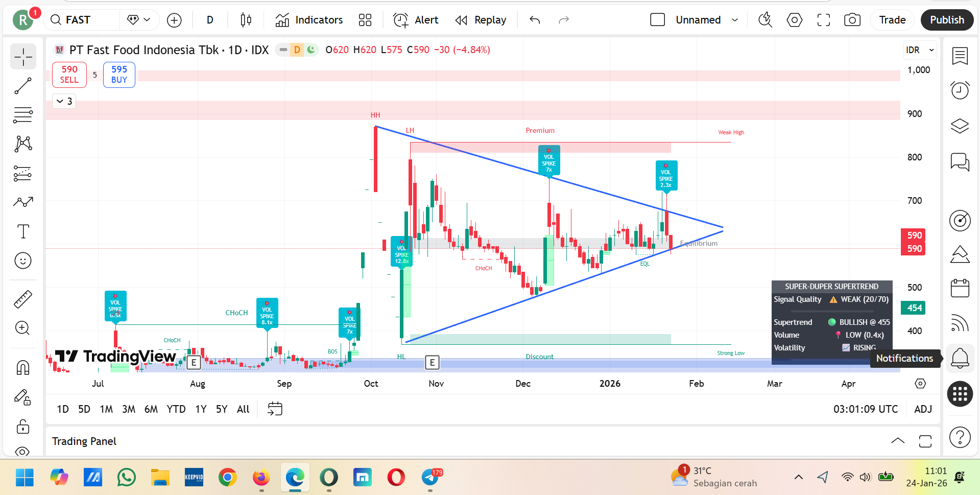
Task: Show hidden system tray icons chevron
Action: 798,477
